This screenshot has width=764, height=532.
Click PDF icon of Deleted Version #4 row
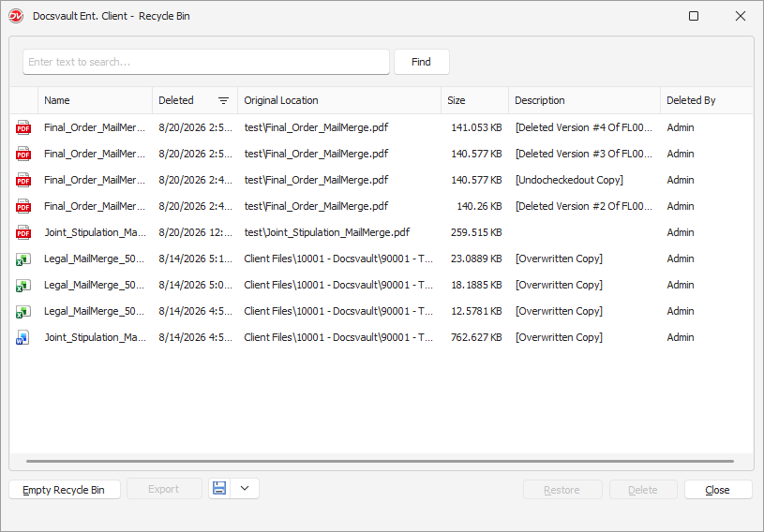point(22,127)
